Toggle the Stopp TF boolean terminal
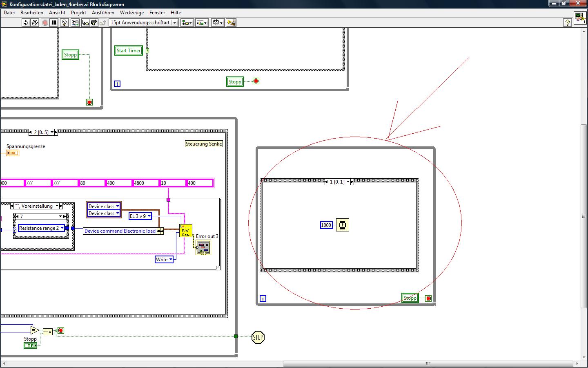The height and width of the screenshot is (368, 588). pos(30,346)
